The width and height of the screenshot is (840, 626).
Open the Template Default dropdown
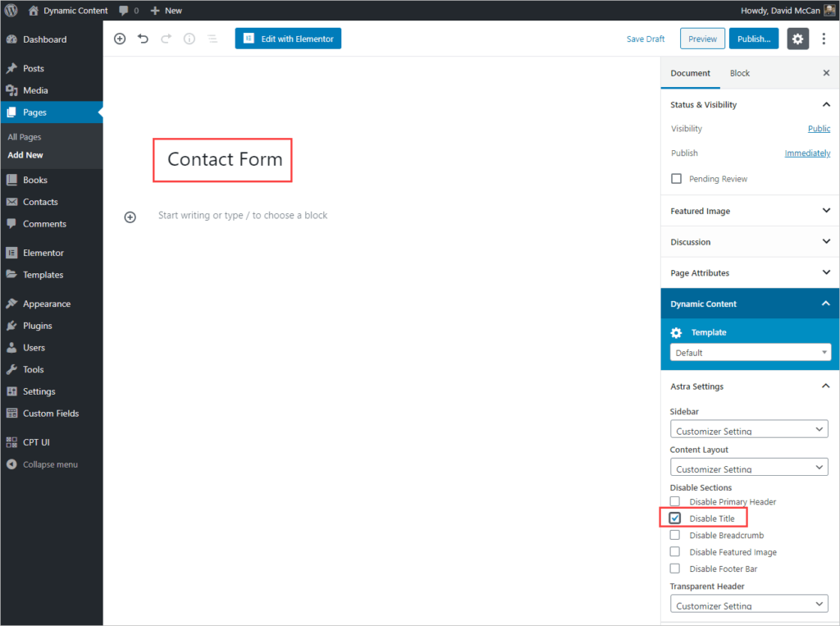pyautogui.click(x=750, y=353)
